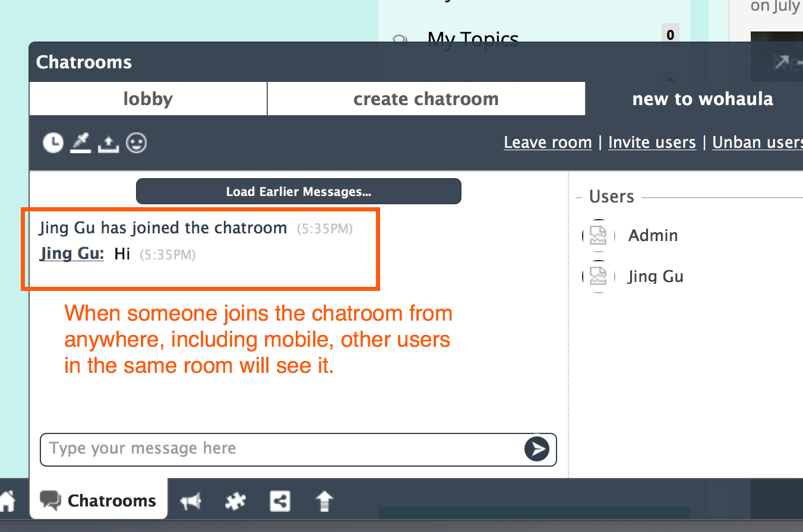The width and height of the screenshot is (803, 532).
Task: Click the home icon in bottom bar
Action: pyautogui.click(x=7, y=501)
